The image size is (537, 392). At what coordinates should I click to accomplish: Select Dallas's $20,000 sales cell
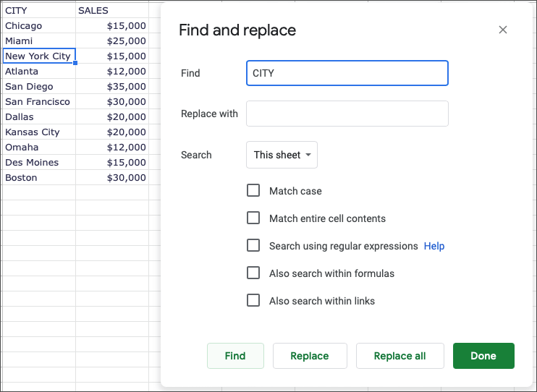112,116
